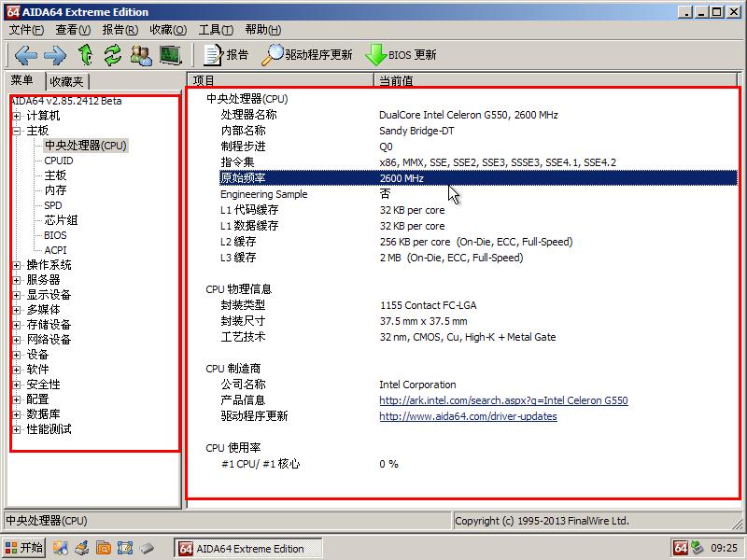The height and width of the screenshot is (560, 747).
Task: Click BIOS 更新 green arrow button
Action: point(401,55)
